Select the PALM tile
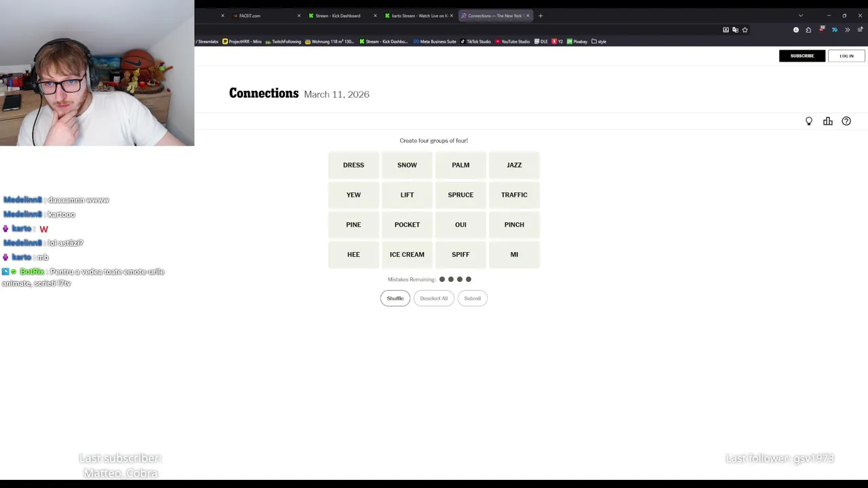This screenshot has width=868, height=488. point(460,165)
